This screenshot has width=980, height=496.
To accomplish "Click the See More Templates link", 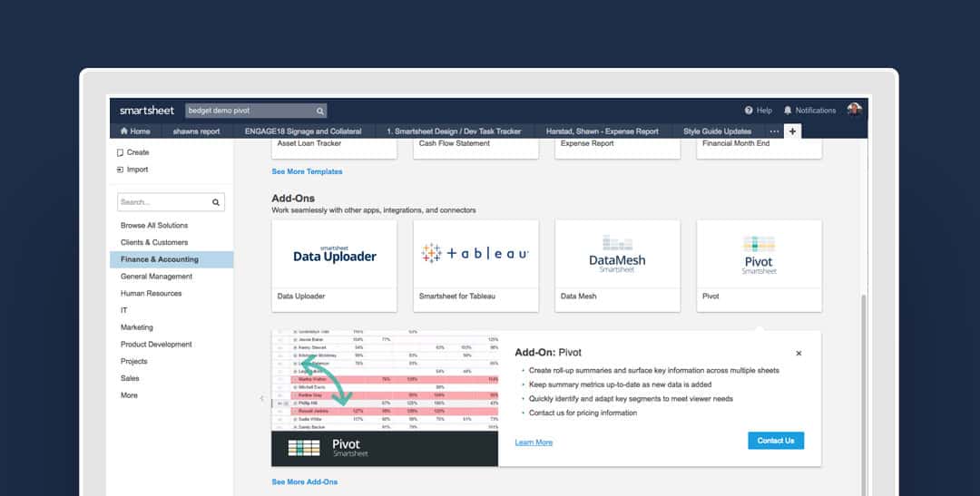I will [x=307, y=171].
